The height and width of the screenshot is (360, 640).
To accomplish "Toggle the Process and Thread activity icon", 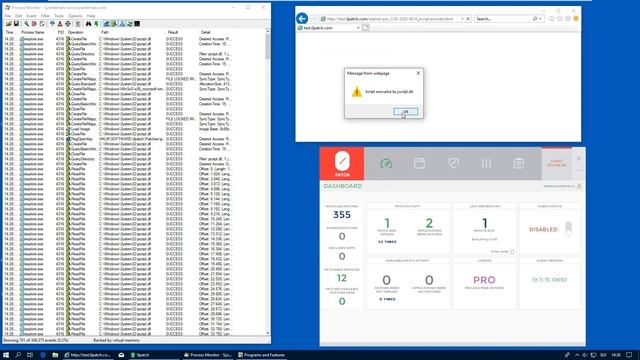I will click(x=130, y=24).
